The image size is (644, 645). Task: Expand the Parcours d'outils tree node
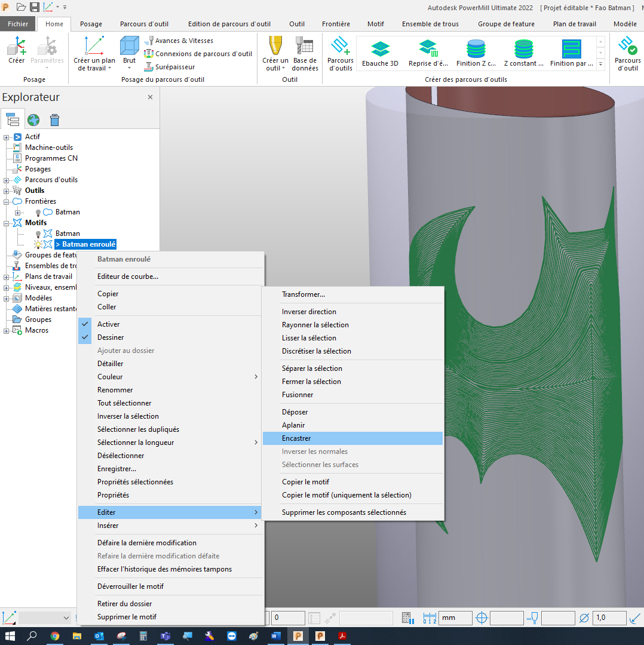pyautogui.click(x=7, y=180)
